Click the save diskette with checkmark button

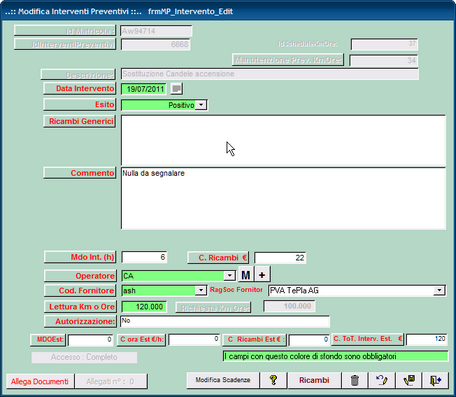tap(409, 380)
